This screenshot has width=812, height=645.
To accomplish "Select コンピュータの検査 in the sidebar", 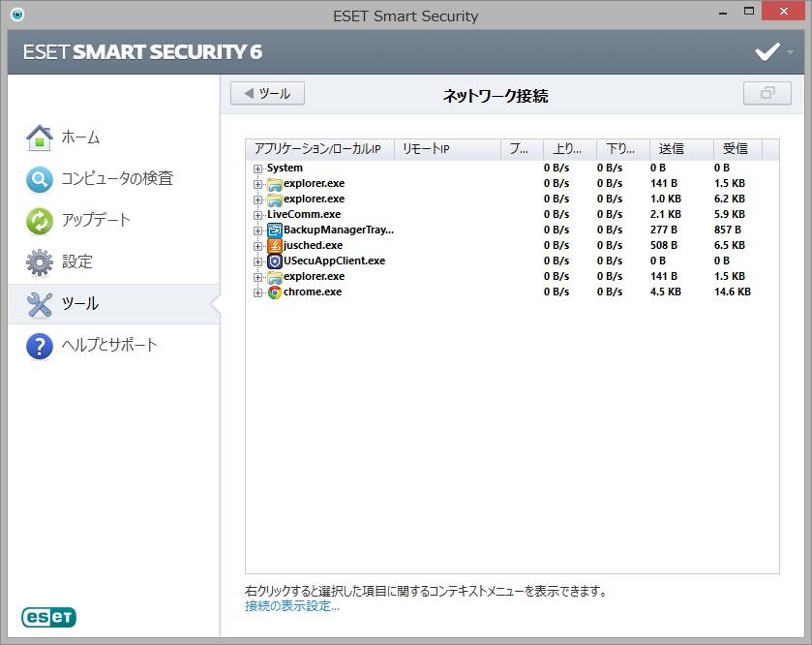I will click(117, 179).
